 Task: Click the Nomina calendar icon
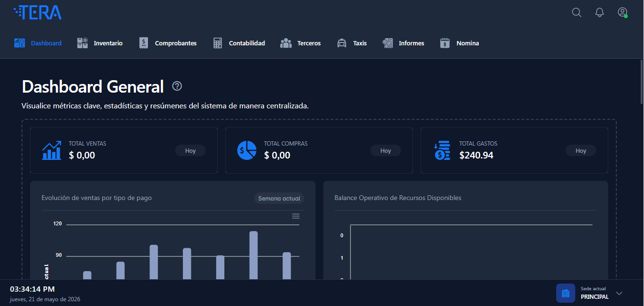[445, 43]
